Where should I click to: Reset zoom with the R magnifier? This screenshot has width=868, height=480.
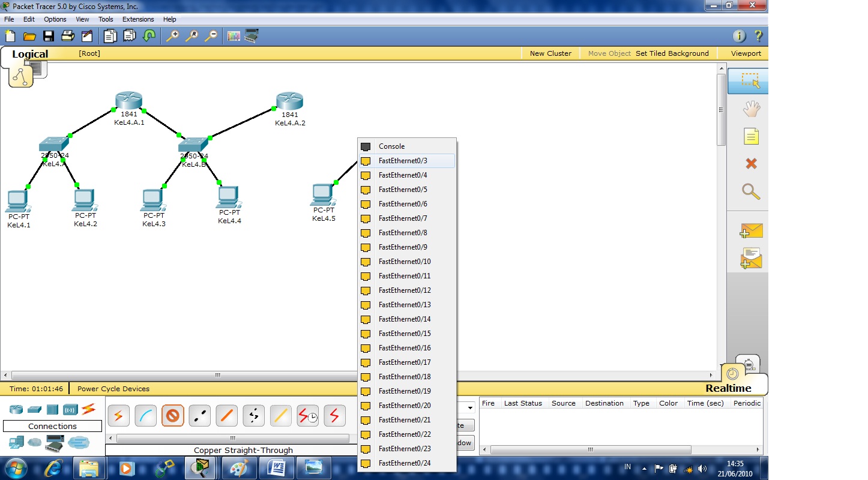click(191, 36)
